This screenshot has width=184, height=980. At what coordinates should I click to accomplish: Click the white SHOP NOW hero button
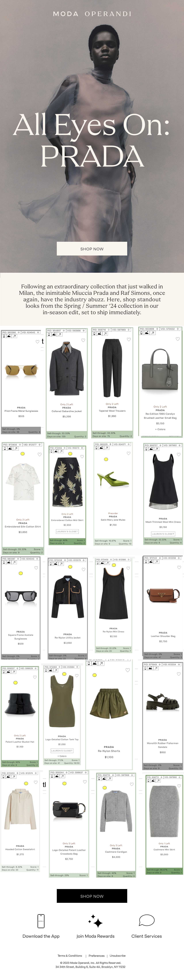tap(92, 249)
